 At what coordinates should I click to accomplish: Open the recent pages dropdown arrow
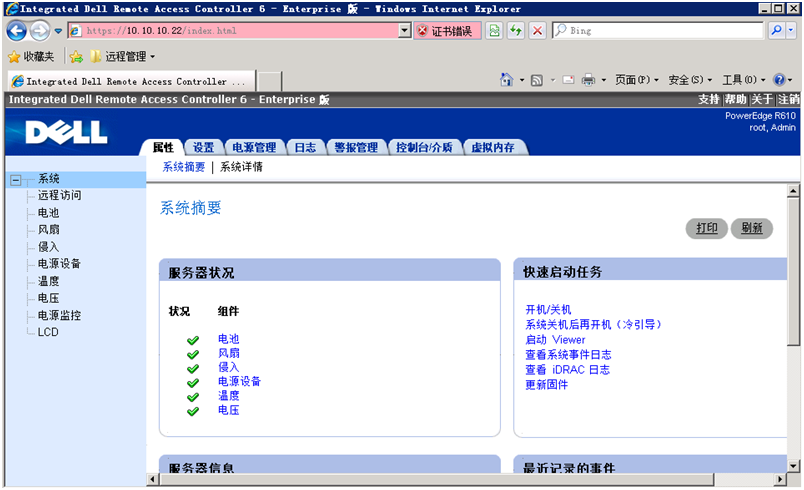[58, 31]
